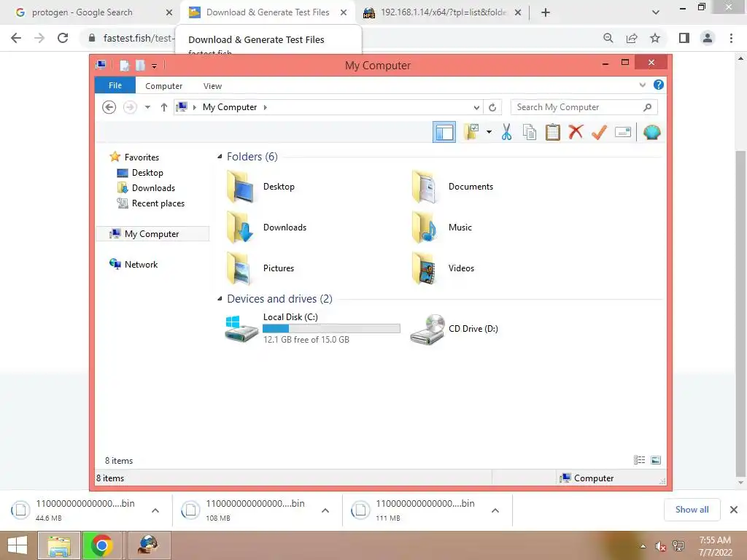The image size is (747, 560).
Task: Click the Cut scissors icon in toolbar
Action: coord(506,133)
